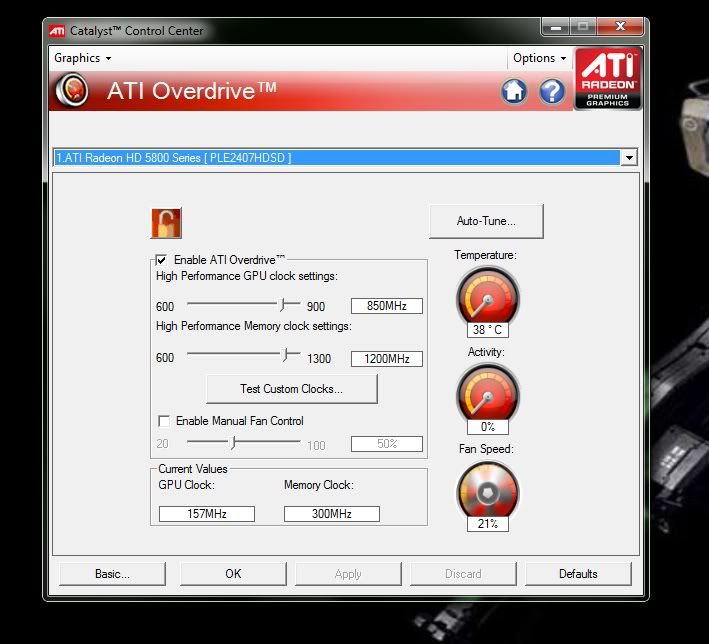Click the 0% activity readout

[487, 426]
